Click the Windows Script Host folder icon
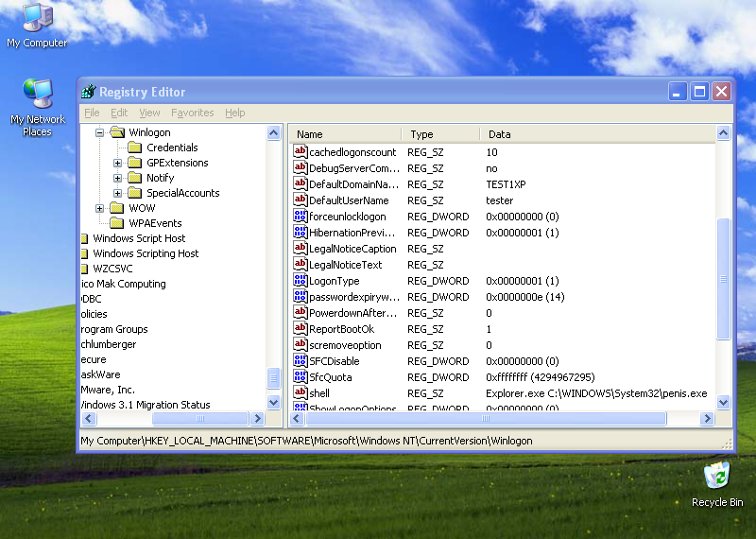The height and width of the screenshot is (539, 756). (x=85, y=238)
